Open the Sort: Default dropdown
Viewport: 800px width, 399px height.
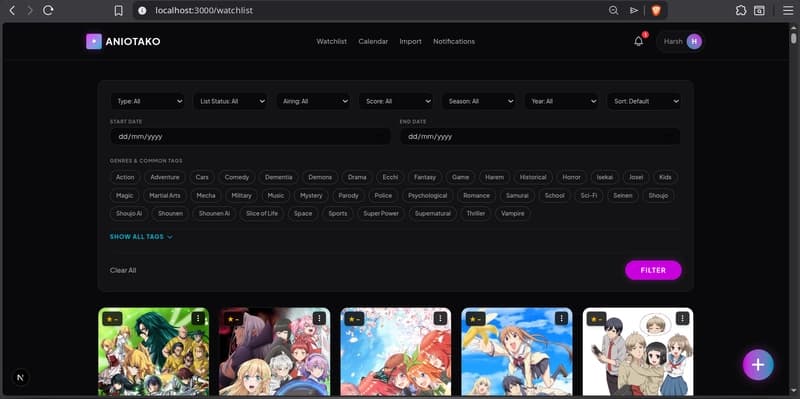[x=643, y=101]
